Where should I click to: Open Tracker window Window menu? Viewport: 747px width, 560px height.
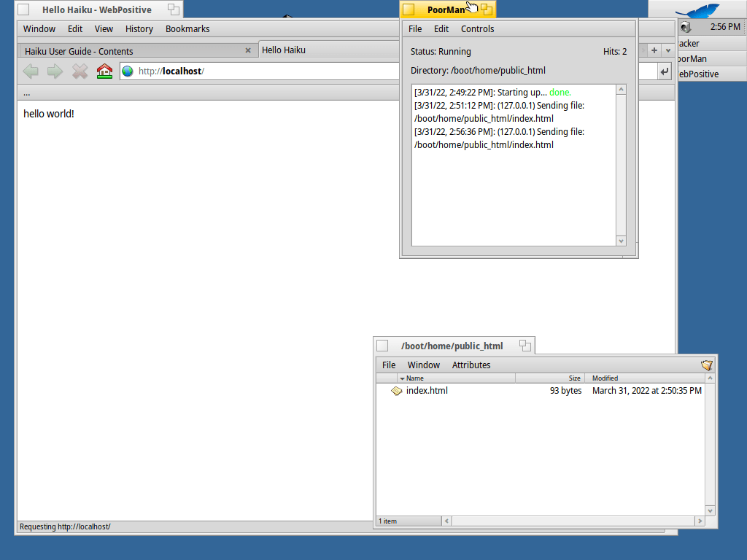pos(424,365)
